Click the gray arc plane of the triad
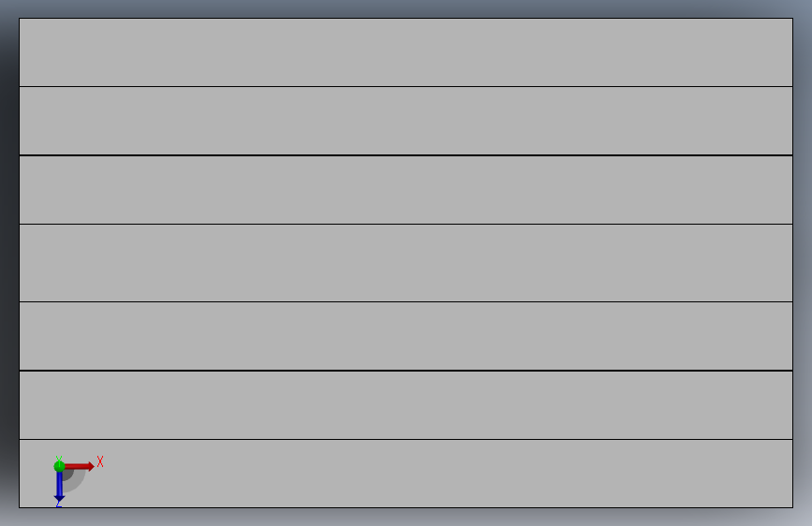The height and width of the screenshot is (526, 812). pos(75,480)
